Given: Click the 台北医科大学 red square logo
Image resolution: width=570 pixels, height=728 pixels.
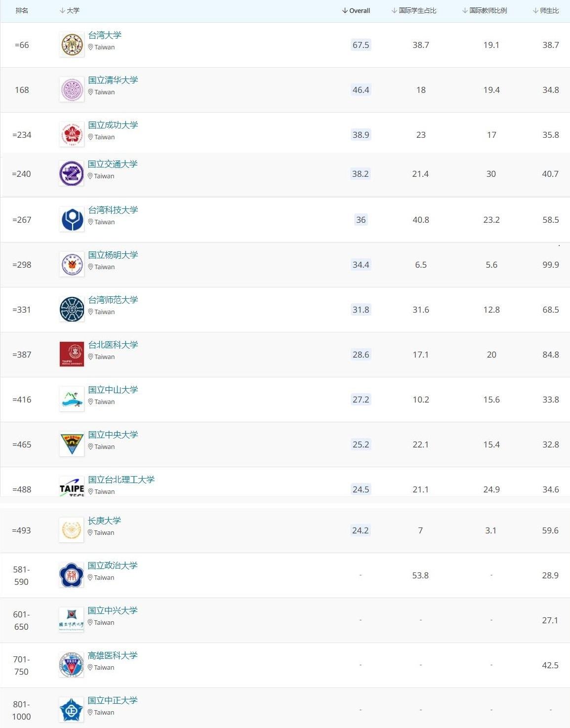Looking at the screenshot, I should [x=72, y=354].
